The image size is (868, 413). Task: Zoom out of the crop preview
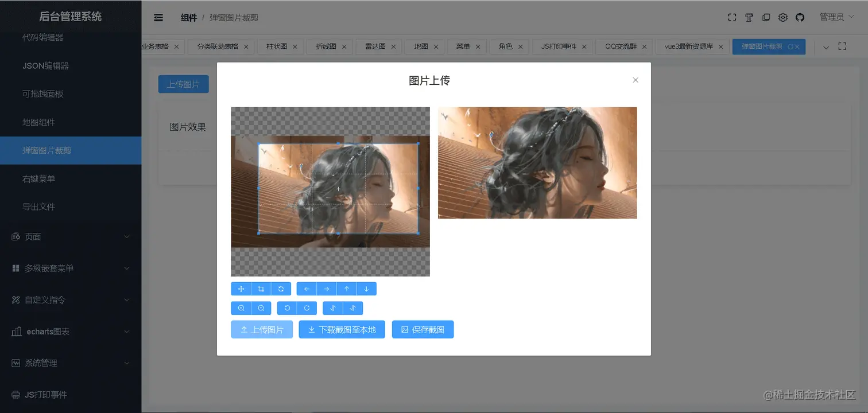261,308
